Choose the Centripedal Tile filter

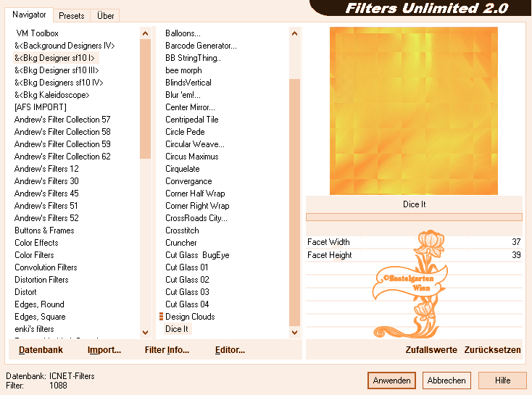(191, 120)
